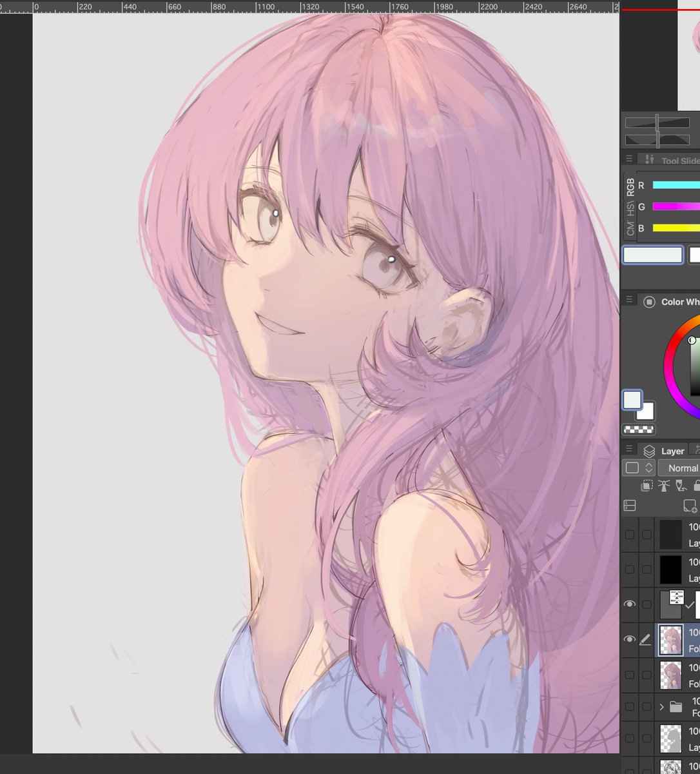
Task: Click the two-pane layer view icon
Action: 630,506
